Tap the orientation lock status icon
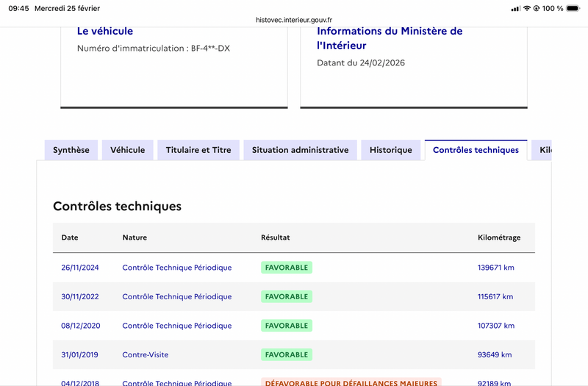 pos(537,8)
